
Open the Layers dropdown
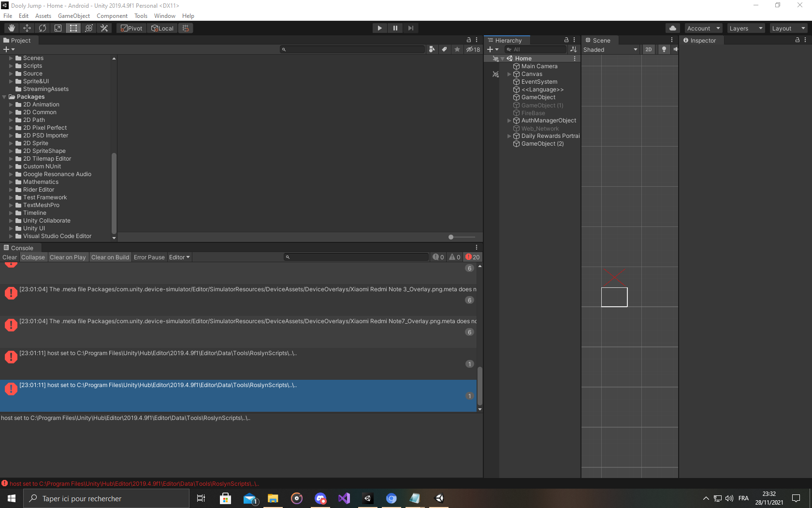point(746,29)
